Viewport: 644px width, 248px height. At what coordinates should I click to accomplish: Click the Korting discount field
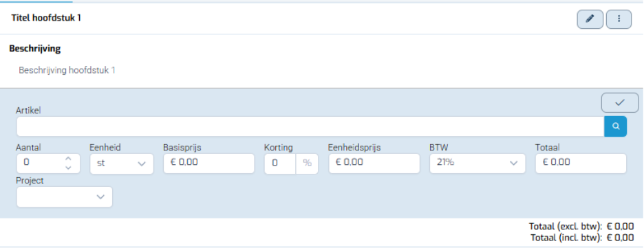coord(280,164)
